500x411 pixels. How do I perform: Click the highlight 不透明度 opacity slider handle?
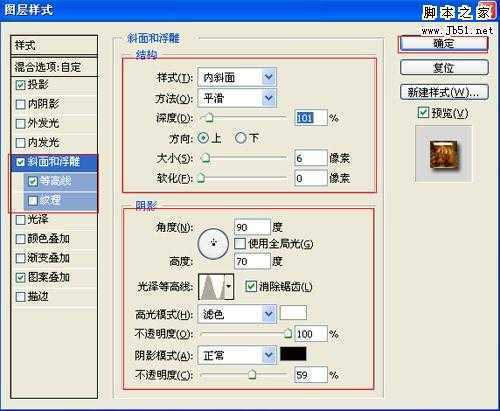click(x=288, y=334)
